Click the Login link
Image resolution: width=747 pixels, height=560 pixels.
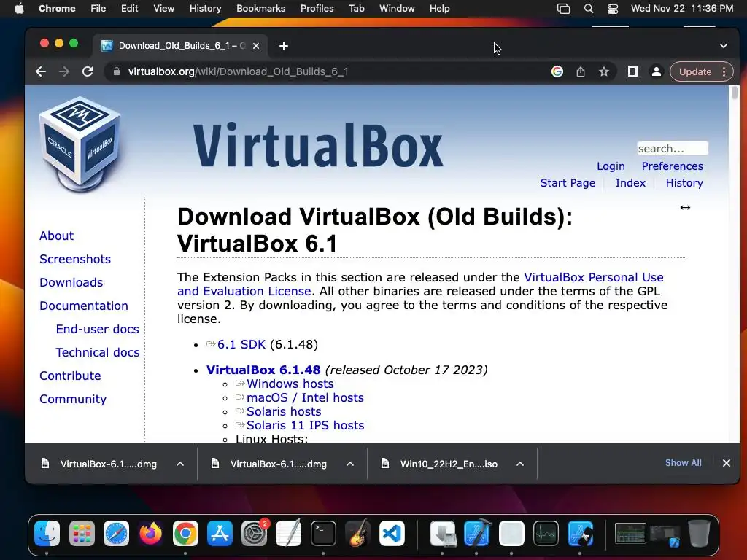pos(611,166)
